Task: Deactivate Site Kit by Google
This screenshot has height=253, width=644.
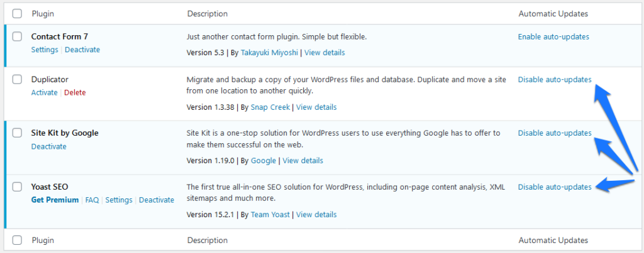Action: pos(48,146)
